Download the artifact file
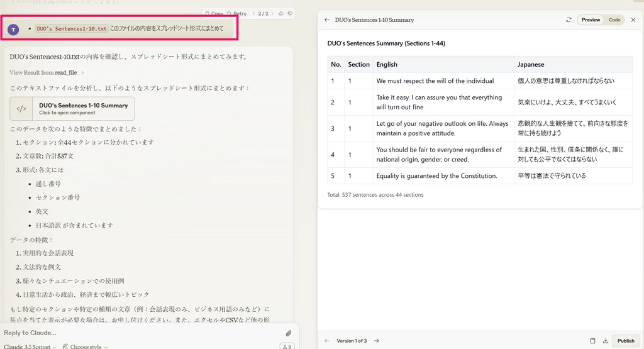Viewport: 644px width, 349px height. pos(606,341)
